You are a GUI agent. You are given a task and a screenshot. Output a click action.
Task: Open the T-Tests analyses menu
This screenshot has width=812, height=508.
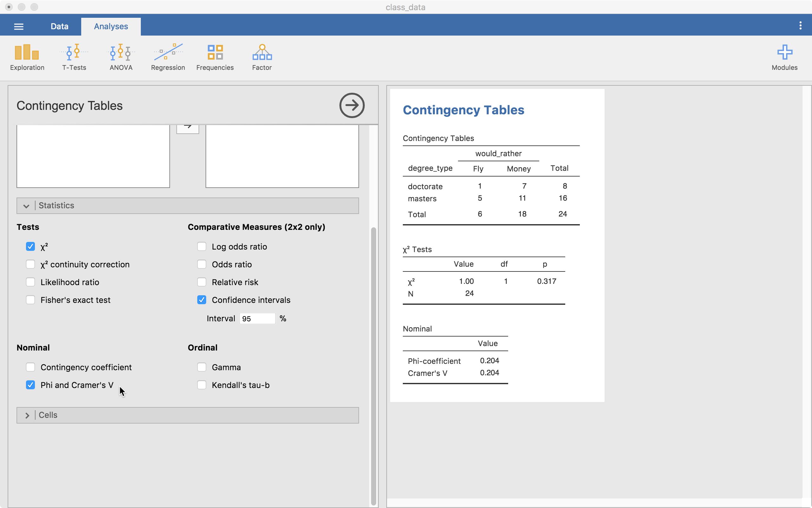(74, 57)
